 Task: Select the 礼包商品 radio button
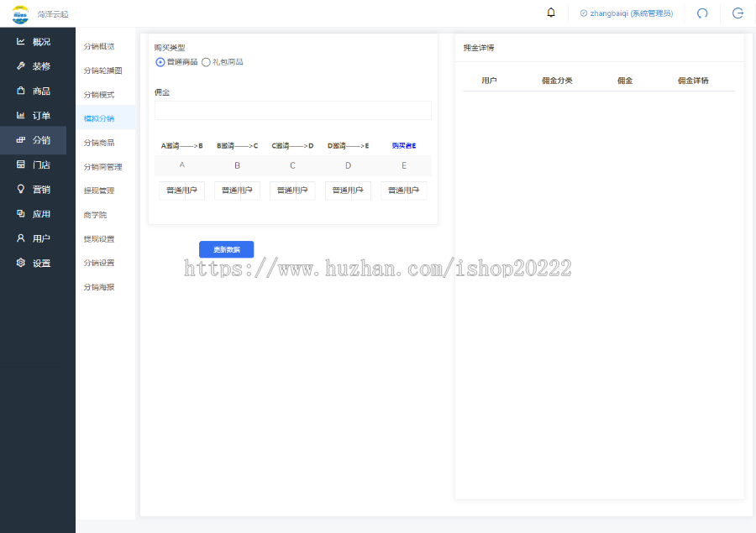pyautogui.click(x=206, y=62)
